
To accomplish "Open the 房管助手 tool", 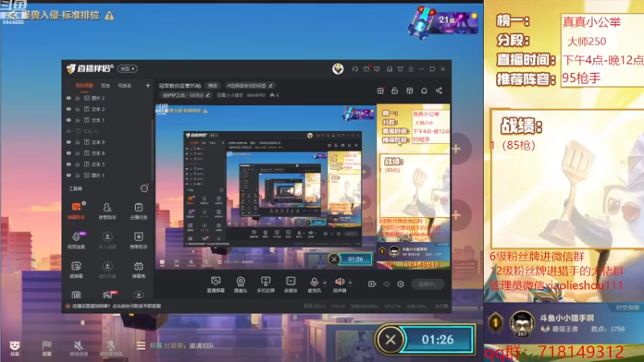I will click(107, 211).
